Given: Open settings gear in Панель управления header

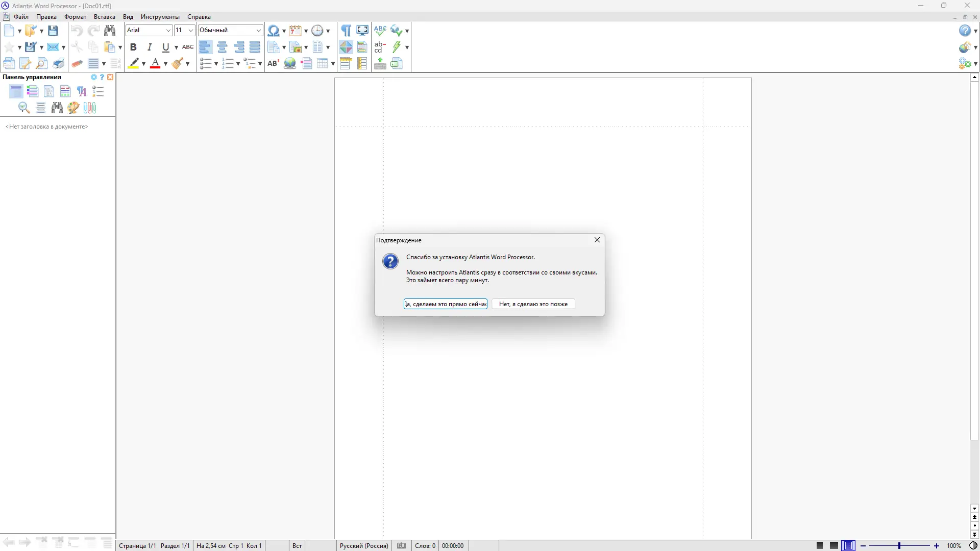Looking at the screenshot, I should (94, 77).
